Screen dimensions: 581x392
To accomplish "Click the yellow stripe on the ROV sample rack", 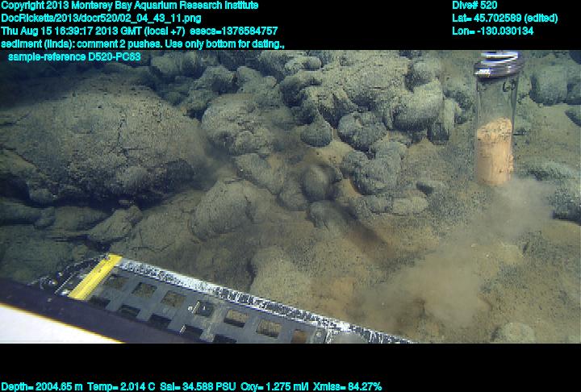I will tap(95, 277).
